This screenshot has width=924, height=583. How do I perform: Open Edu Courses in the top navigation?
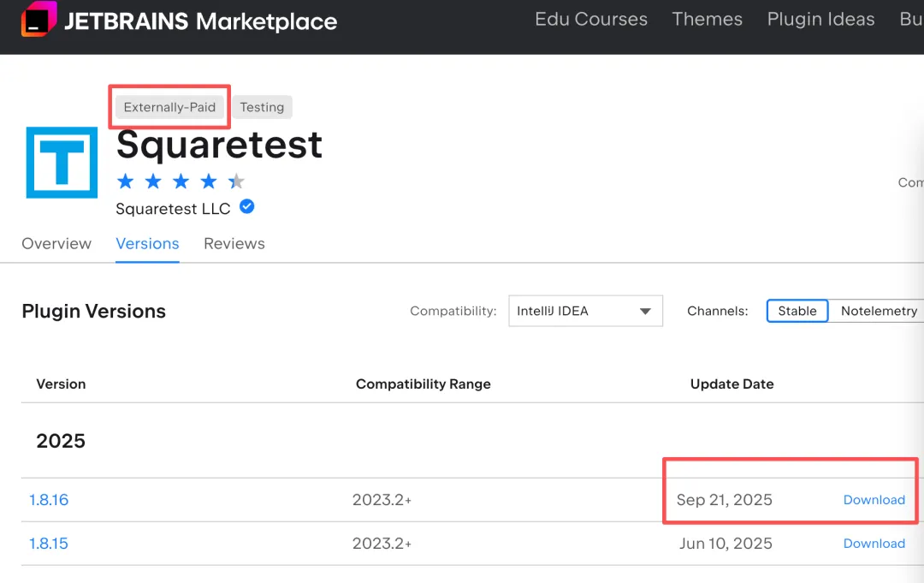click(x=591, y=20)
